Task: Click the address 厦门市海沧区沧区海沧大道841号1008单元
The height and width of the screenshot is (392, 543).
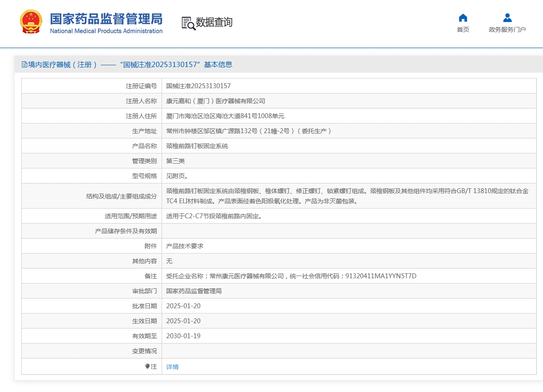Action: click(225, 116)
